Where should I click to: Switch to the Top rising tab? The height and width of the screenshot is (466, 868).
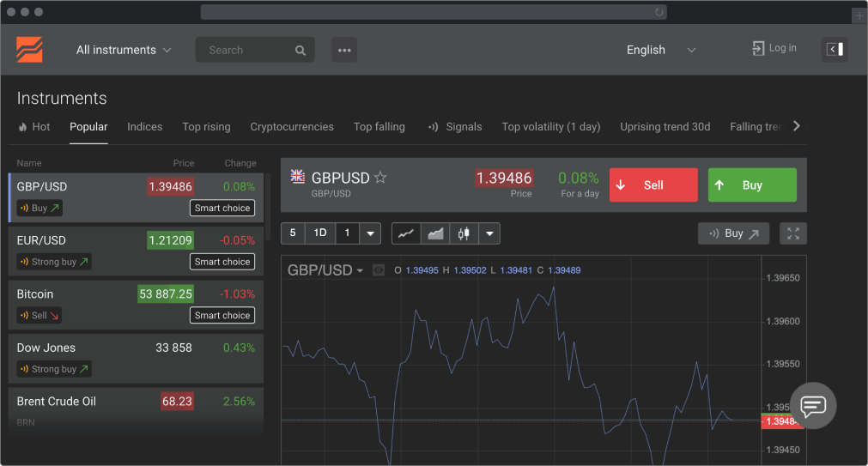pyautogui.click(x=206, y=127)
